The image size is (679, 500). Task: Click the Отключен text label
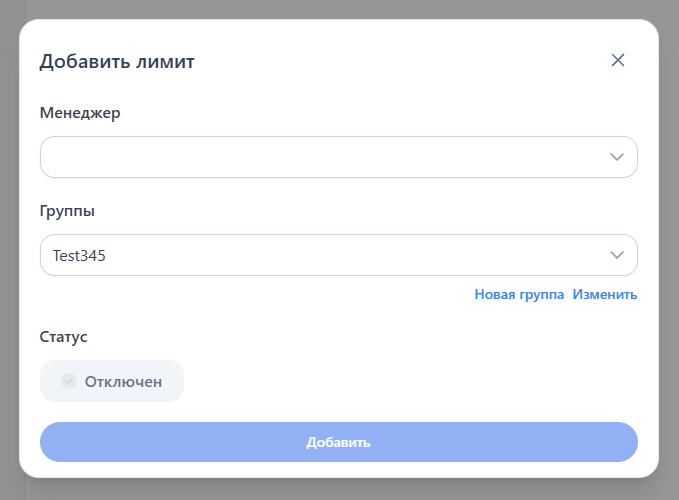(123, 381)
